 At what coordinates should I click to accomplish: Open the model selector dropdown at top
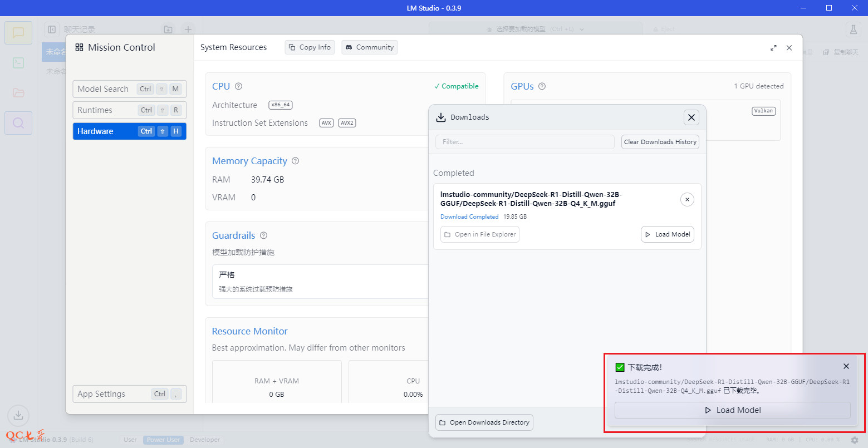point(535,29)
